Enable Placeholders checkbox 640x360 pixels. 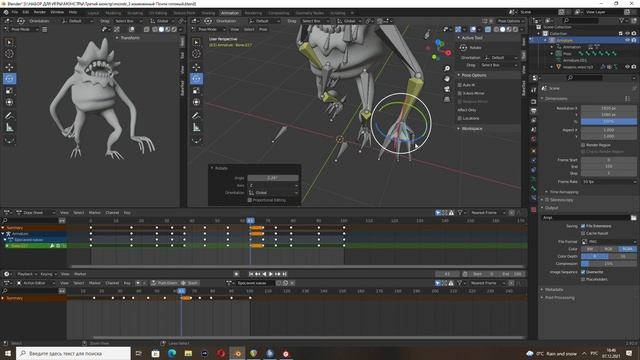click(x=583, y=280)
